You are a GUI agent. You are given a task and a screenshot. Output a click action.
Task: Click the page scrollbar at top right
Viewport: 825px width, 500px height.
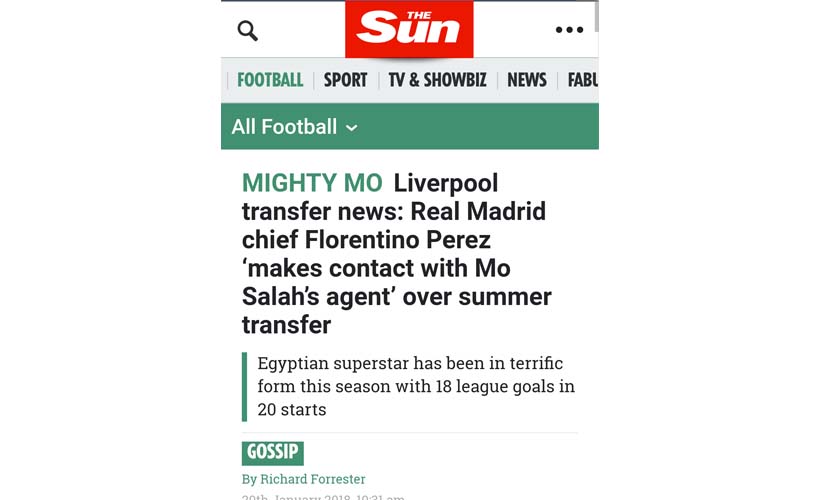coord(596,15)
